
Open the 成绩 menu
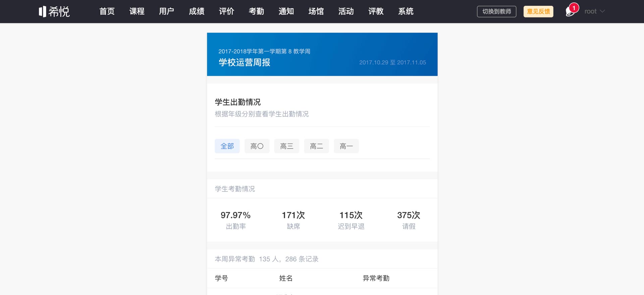pyautogui.click(x=197, y=11)
